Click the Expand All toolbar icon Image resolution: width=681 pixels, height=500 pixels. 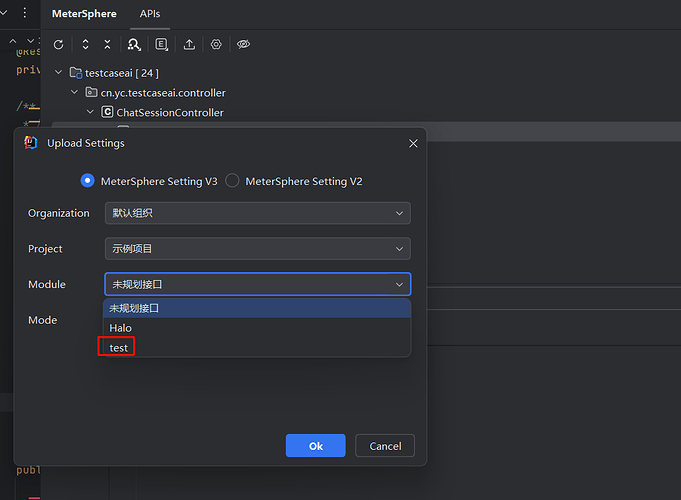click(85, 45)
